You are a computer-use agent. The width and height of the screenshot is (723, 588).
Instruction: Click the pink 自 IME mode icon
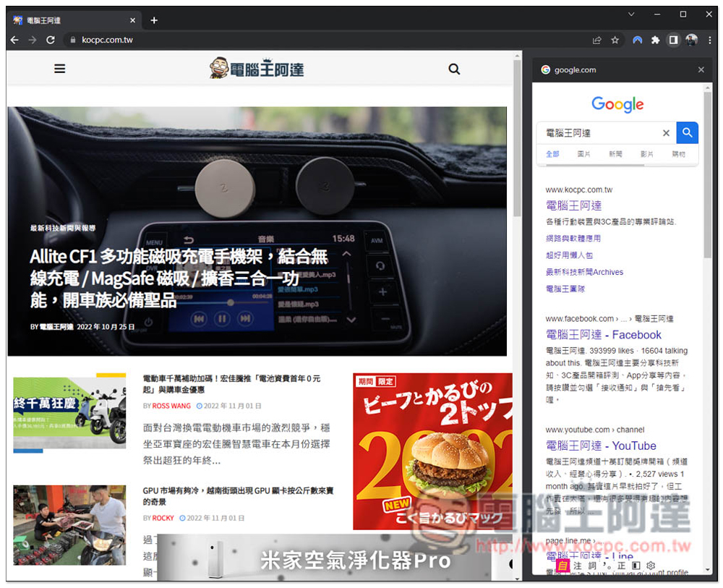562,566
